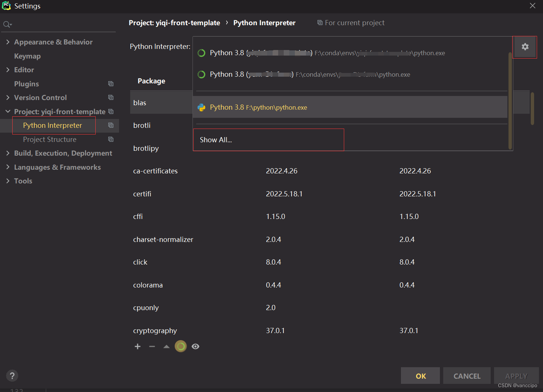Open the help question mark button
The width and height of the screenshot is (543, 392).
click(x=12, y=376)
